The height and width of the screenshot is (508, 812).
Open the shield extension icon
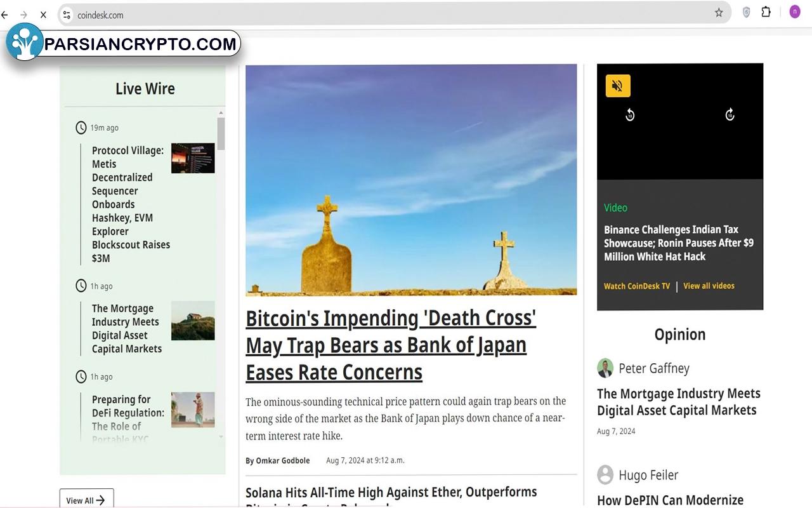(747, 12)
